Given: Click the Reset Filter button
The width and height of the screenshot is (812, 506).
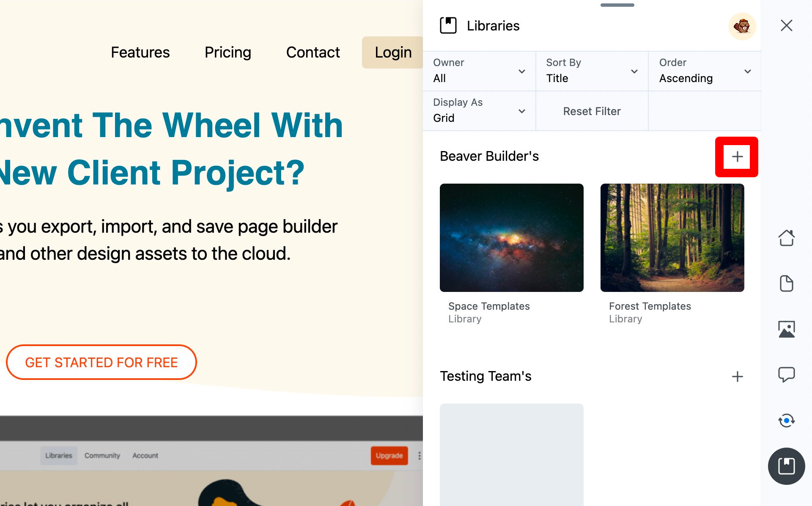Looking at the screenshot, I should click(x=592, y=111).
